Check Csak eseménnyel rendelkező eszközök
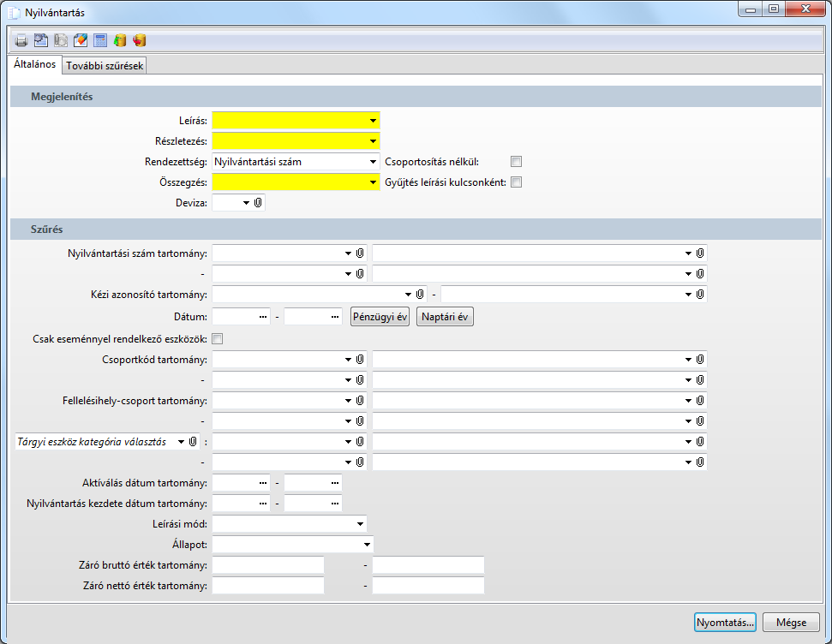This screenshot has width=832, height=644. tap(217, 338)
